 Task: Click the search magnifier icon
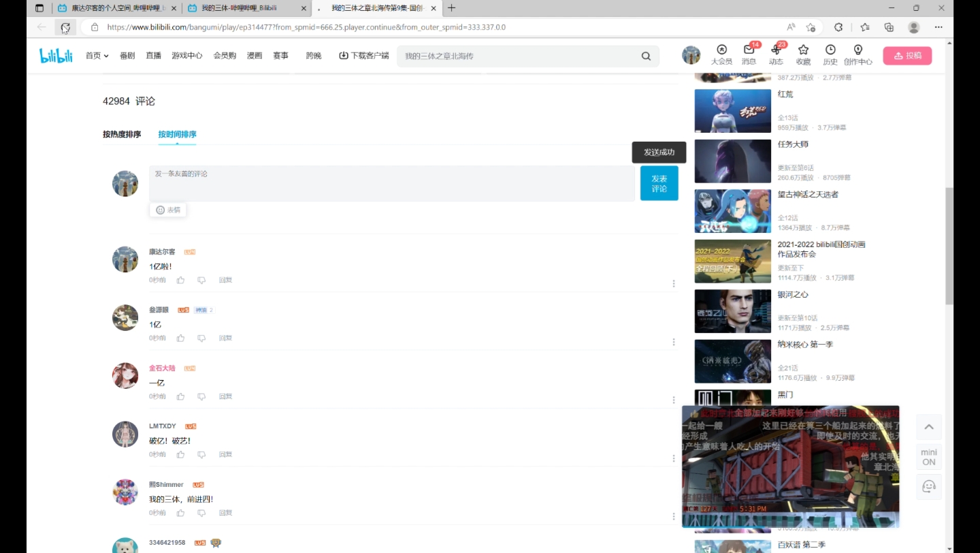(x=646, y=56)
